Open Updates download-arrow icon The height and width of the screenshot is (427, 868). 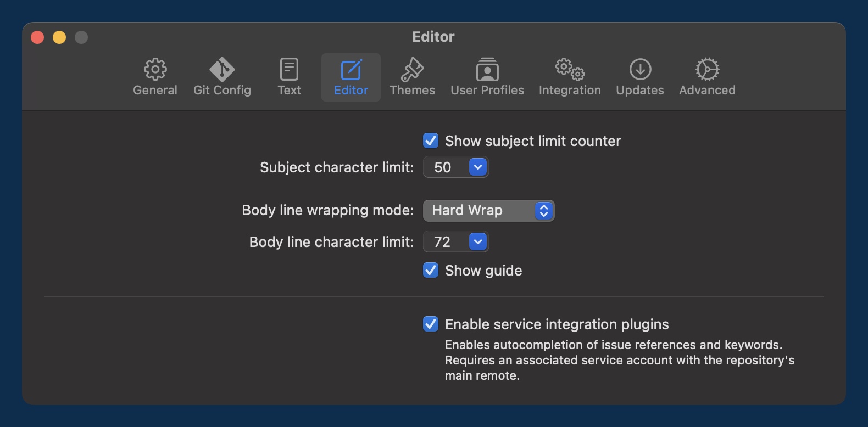640,70
